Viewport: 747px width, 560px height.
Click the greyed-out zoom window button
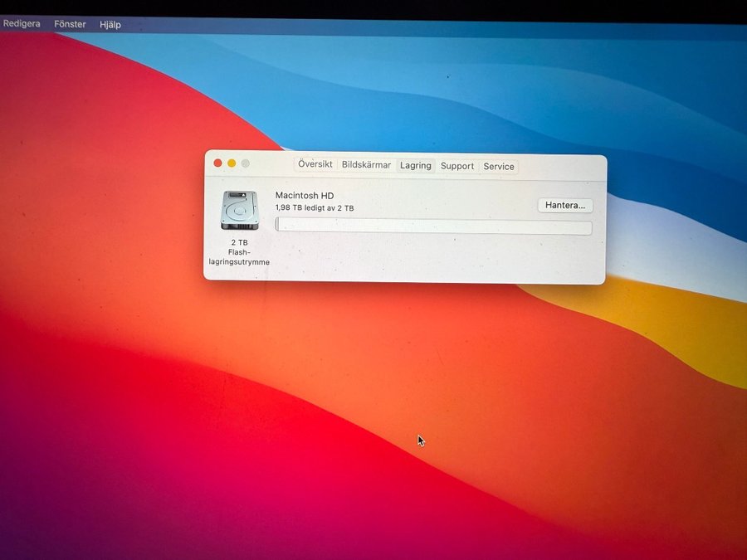tap(246, 163)
